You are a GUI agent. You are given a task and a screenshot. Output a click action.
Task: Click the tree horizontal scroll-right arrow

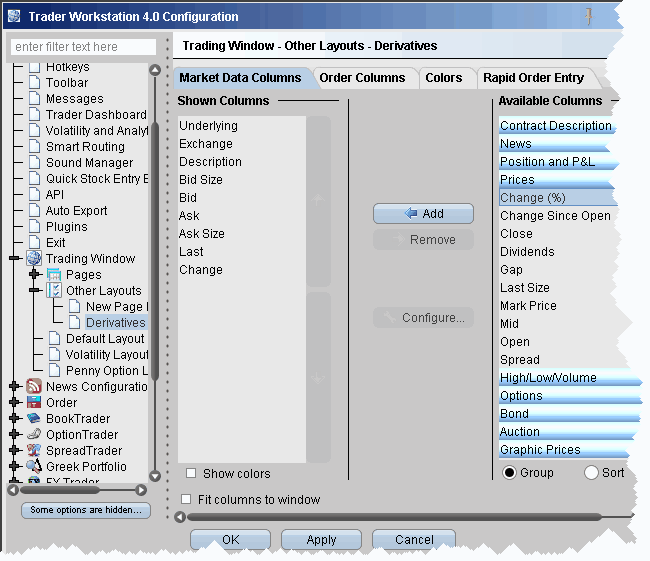(141, 490)
